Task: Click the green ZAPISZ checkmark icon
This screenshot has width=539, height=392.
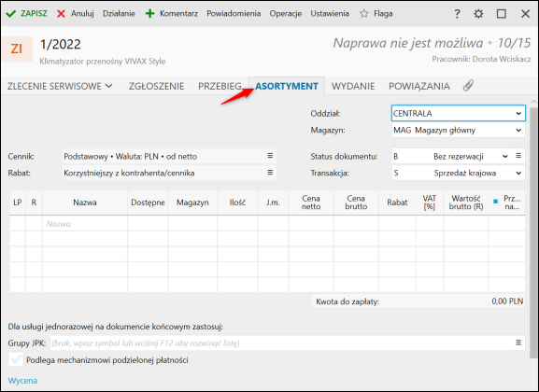Action: (x=11, y=14)
